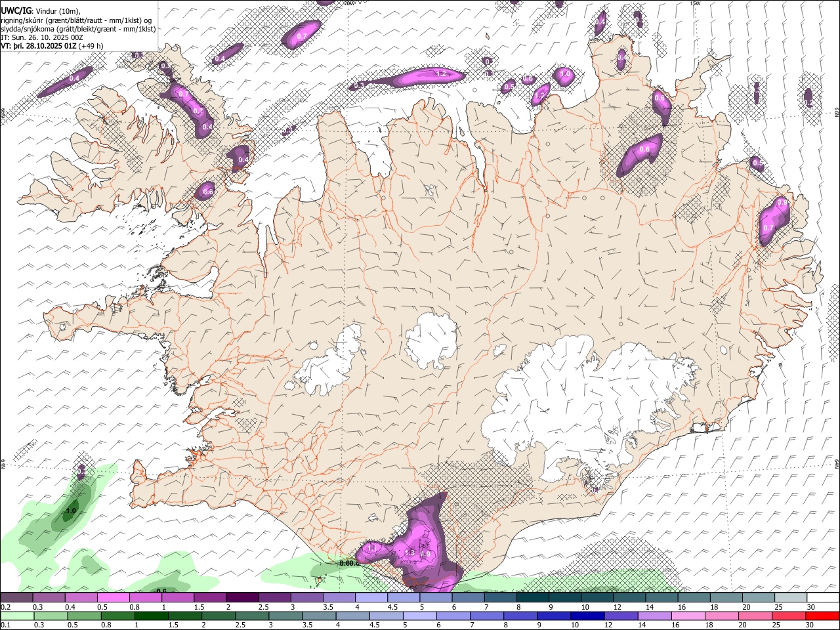Image resolution: width=840 pixels, height=630 pixels.
Task: Click the 0.9 snowfall value on east coast
Action: [782, 203]
